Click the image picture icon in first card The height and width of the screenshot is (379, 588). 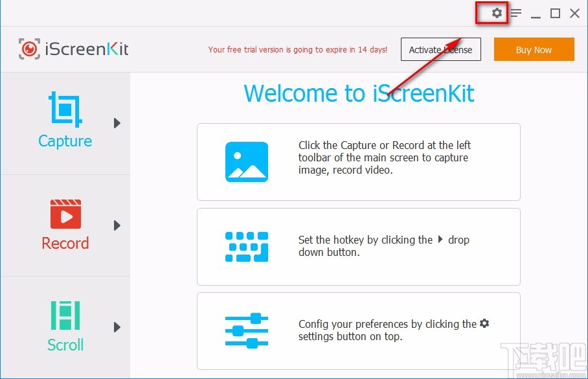[x=247, y=162]
